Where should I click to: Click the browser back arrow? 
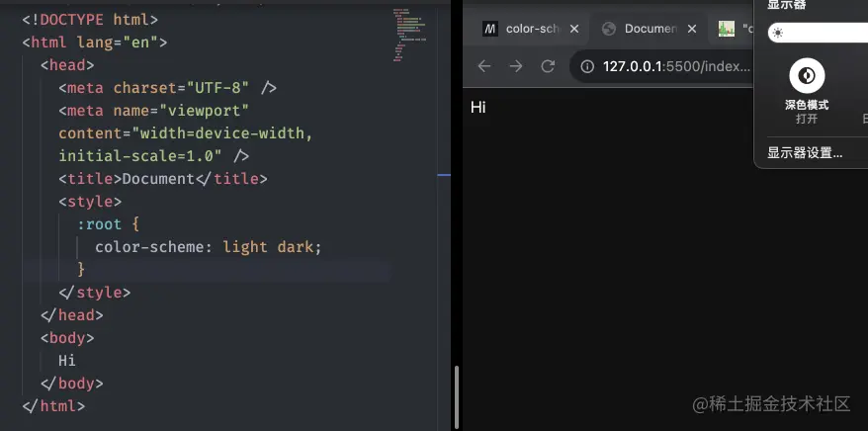[484, 66]
